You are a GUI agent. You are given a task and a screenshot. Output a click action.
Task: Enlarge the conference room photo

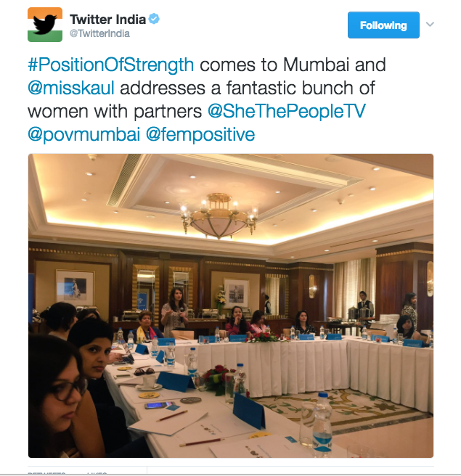(231, 305)
